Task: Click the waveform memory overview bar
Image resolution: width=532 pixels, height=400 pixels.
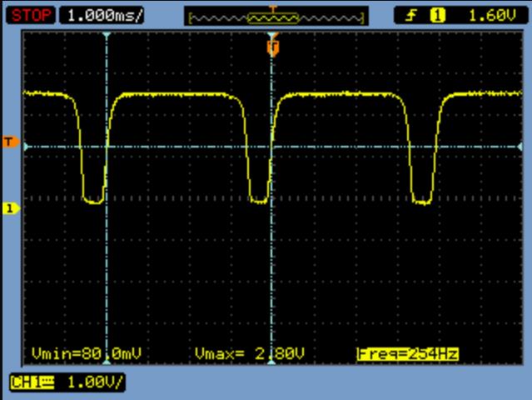Action: click(276, 15)
